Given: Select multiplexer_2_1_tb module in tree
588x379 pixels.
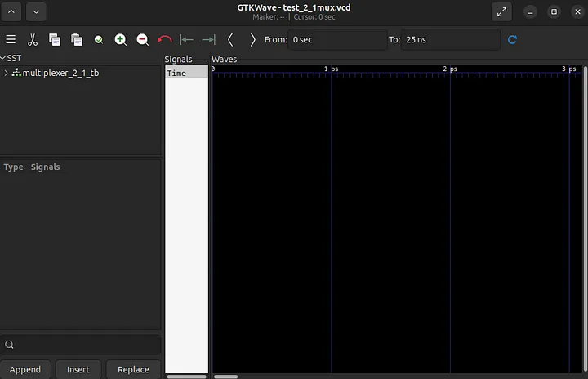Looking at the screenshot, I should pos(60,73).
